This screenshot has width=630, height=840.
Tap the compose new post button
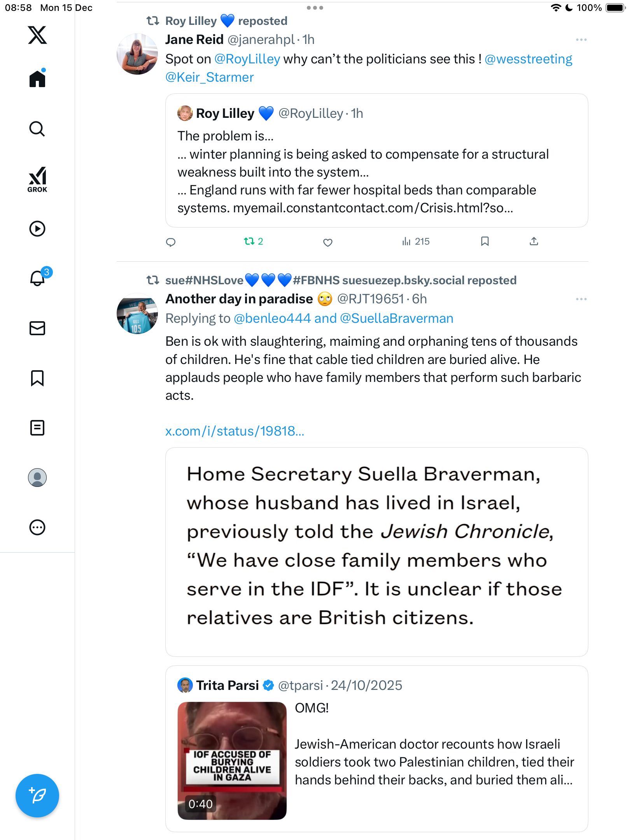(x=37, y=795)
